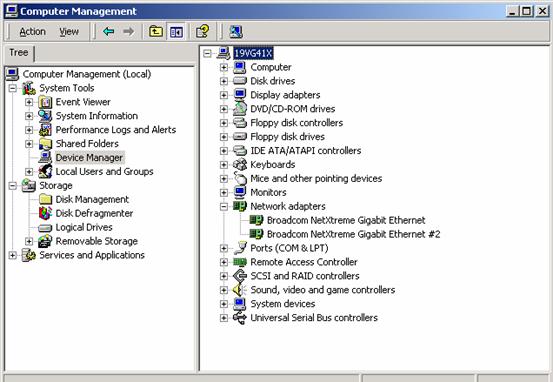Viewport: 553px width, 382px height.
Task: Expand the System devices category
Action: 224,304
